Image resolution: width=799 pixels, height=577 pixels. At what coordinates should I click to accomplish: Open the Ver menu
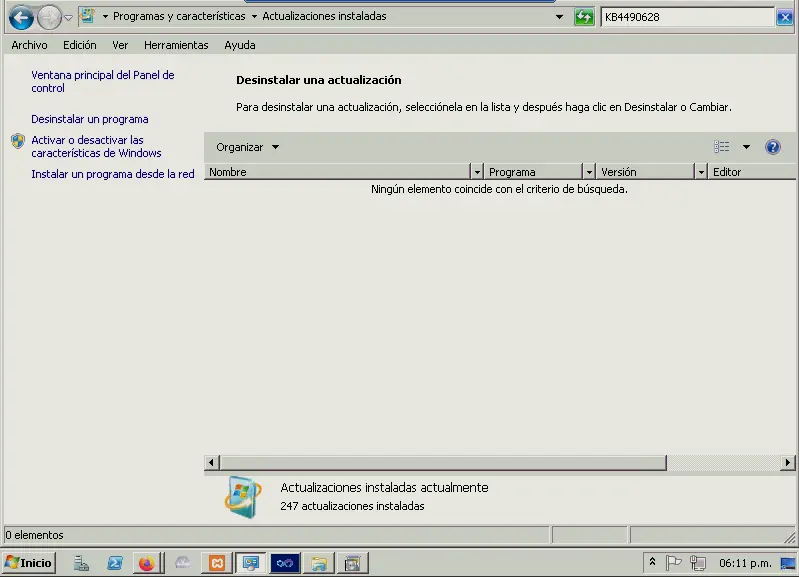(120, 45)
